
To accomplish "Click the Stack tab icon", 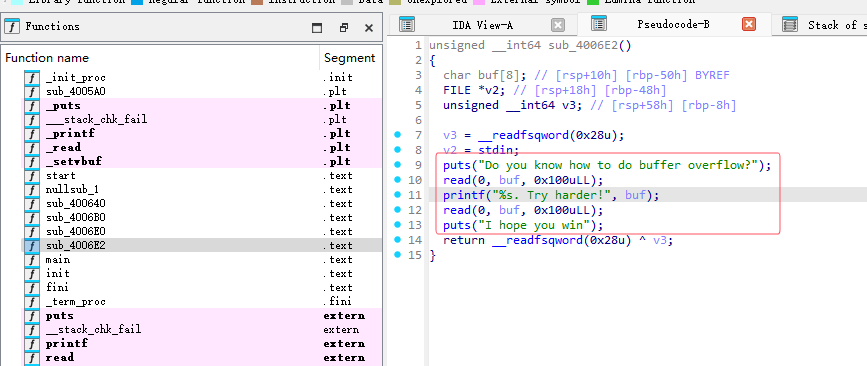I will point(790,25).
